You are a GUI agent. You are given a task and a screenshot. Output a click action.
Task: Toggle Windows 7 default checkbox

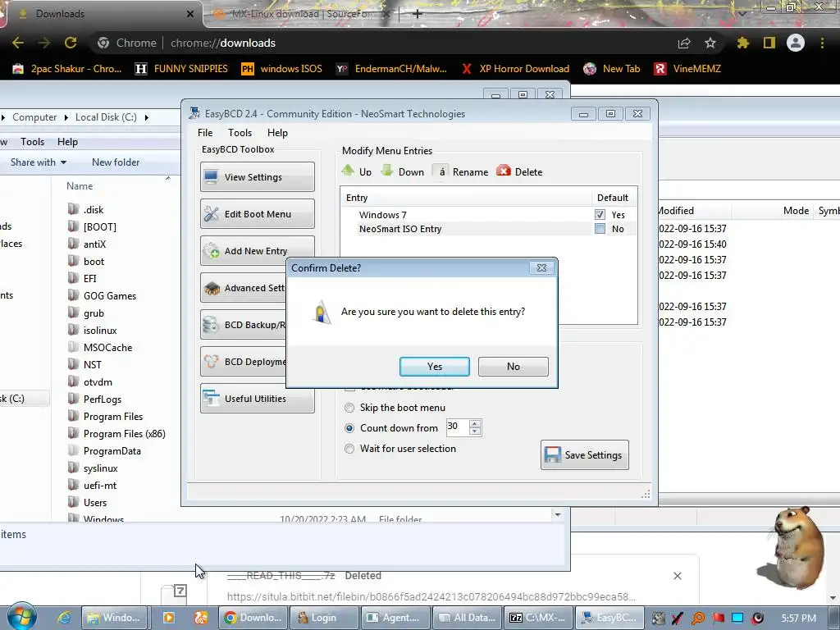point(600,214)
